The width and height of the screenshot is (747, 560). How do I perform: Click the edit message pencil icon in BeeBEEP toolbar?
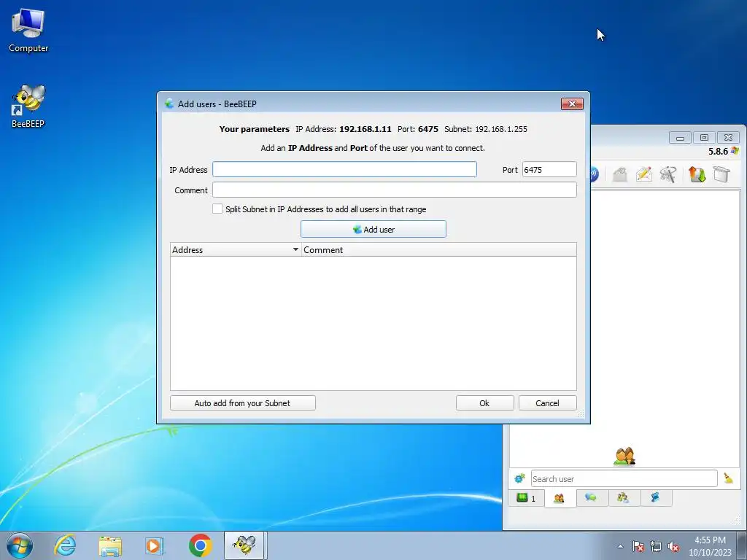coord(643,174)
